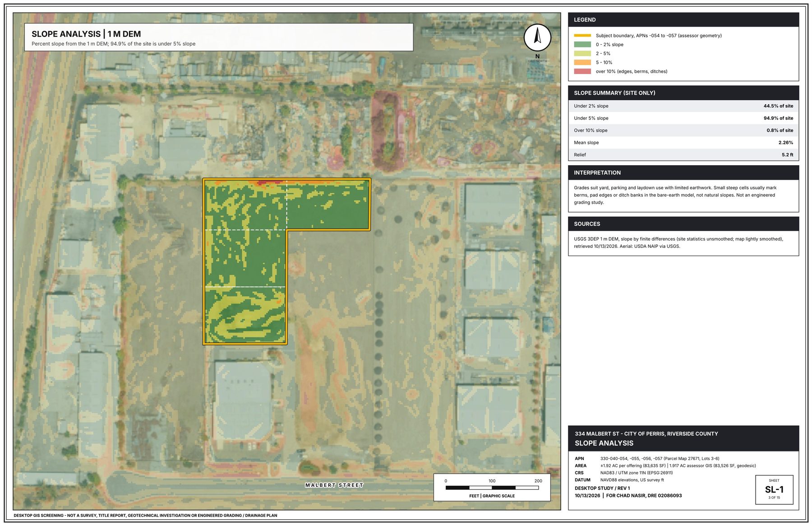
Task: Click the graphic scale bar
Action: pyautogui.click(x=492, y=488)
